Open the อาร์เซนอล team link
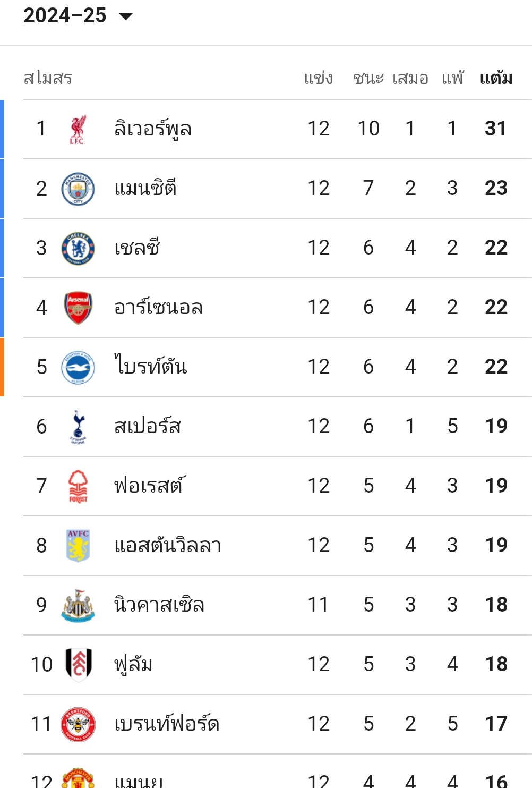Image resolution: width=532 pixels, height=788 pixels. [159, 308]
